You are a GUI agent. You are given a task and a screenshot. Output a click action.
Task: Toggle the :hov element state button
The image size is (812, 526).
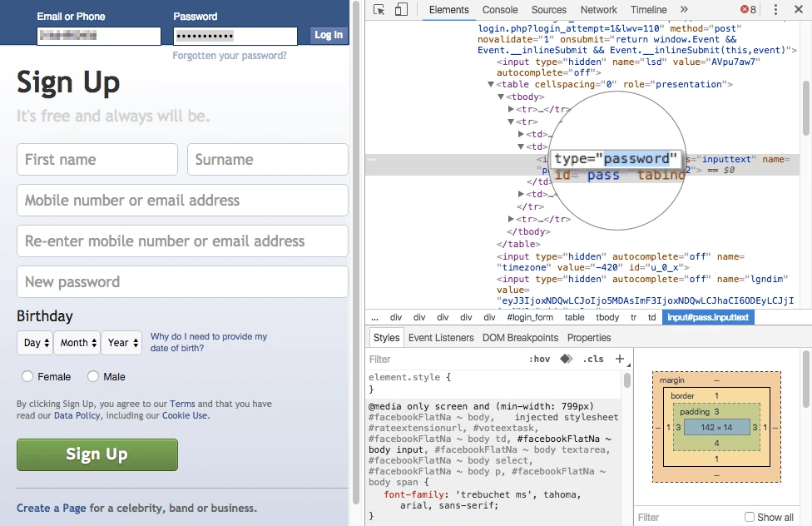(539, 360)
